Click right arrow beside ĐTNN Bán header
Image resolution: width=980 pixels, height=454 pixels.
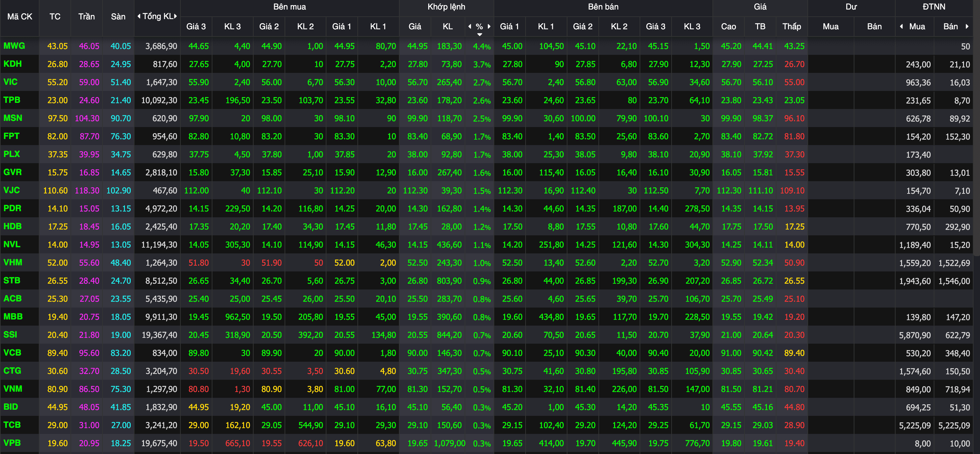[967, 26]
